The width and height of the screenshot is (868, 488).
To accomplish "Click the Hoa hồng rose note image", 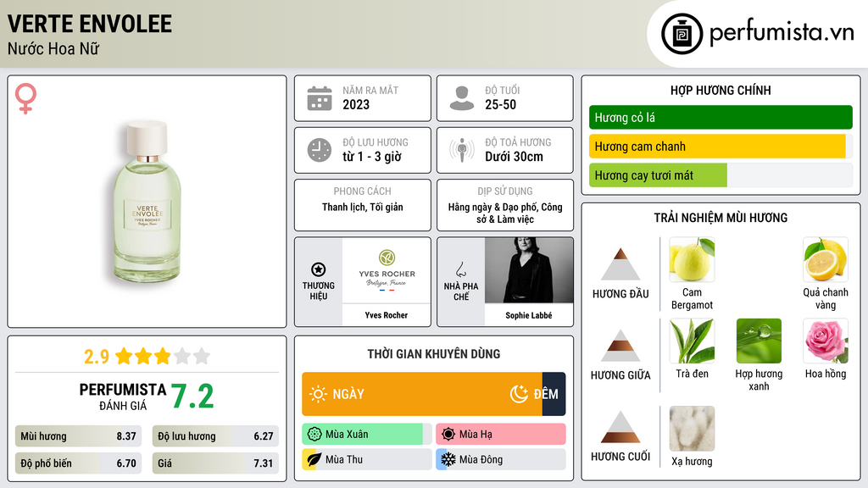I will [x=826, y=341].
